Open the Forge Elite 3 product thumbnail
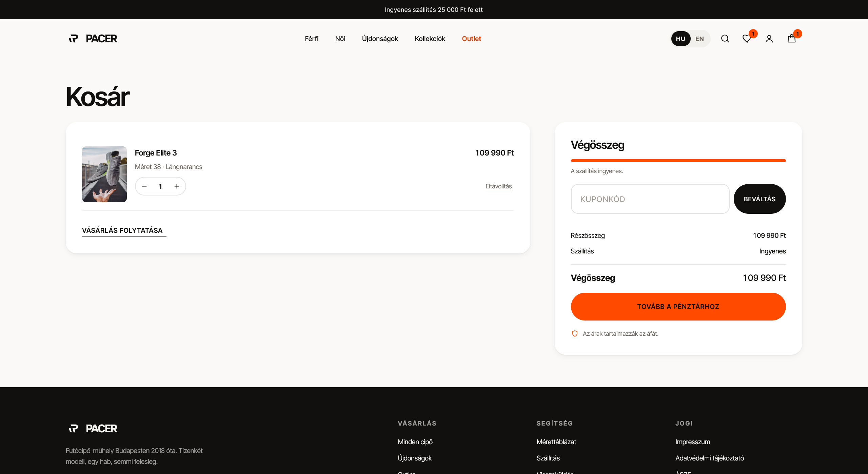The height and width of the screenshot is (474, 868). coord(104,174)
